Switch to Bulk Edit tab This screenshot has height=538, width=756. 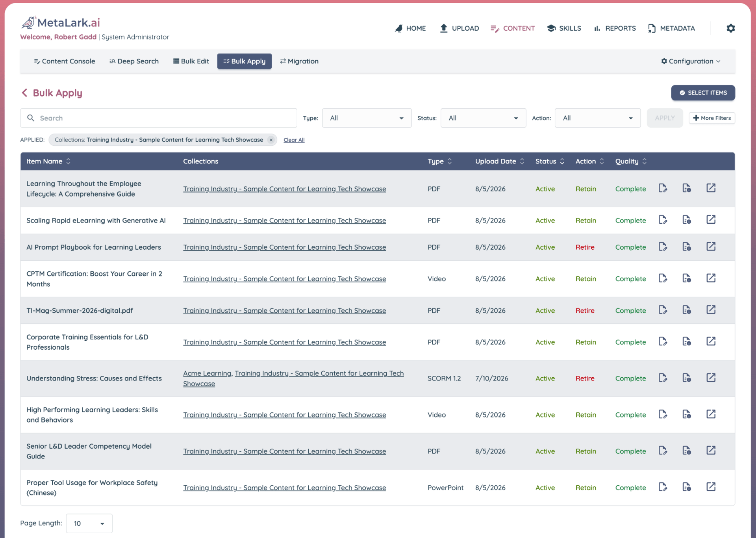point(191,61)
